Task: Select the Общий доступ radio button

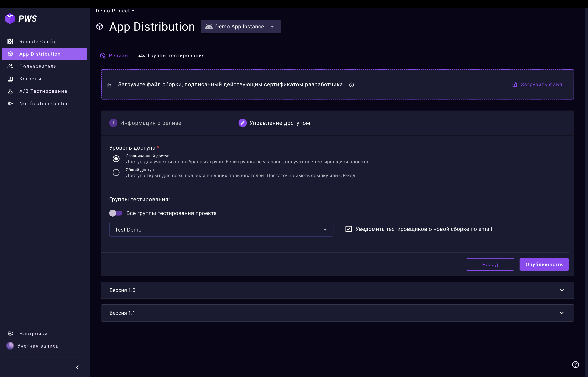Action: click(x=116, y=173)
